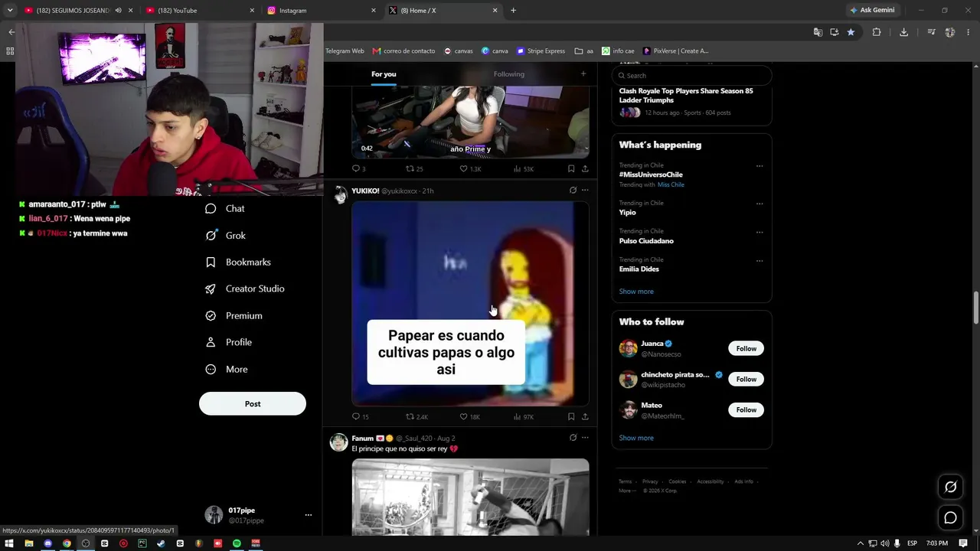Follow Mateo (@Mateorhlm_)
The height and width of the screenshot is (551, 980).
pyautogui.click(x=746, y=410)
